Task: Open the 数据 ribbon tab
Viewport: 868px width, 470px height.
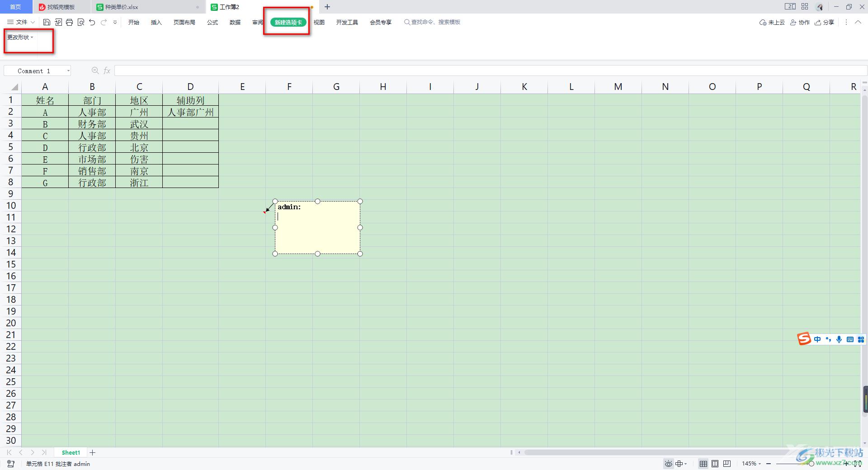Action: coord(235,22)
